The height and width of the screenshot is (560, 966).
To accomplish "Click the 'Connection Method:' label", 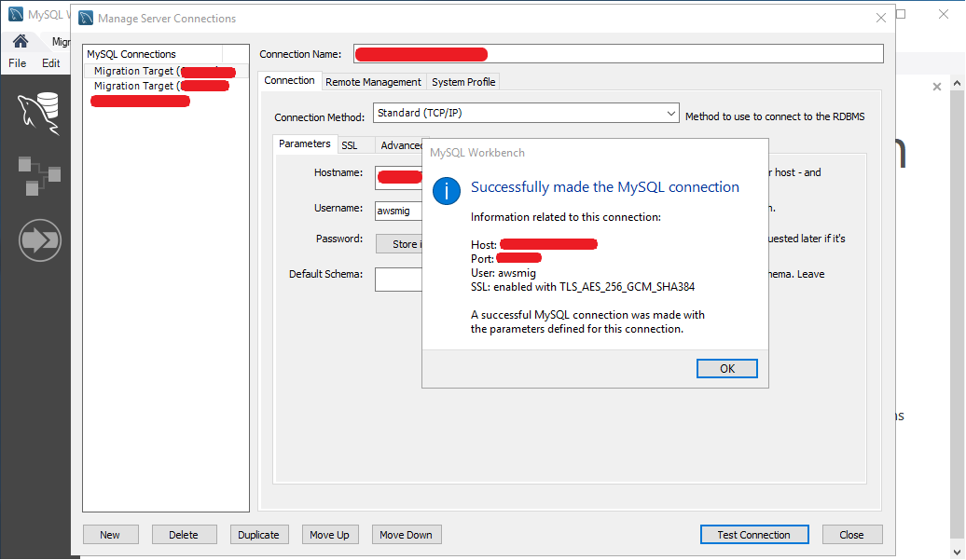I will click(x=319, y=116).
